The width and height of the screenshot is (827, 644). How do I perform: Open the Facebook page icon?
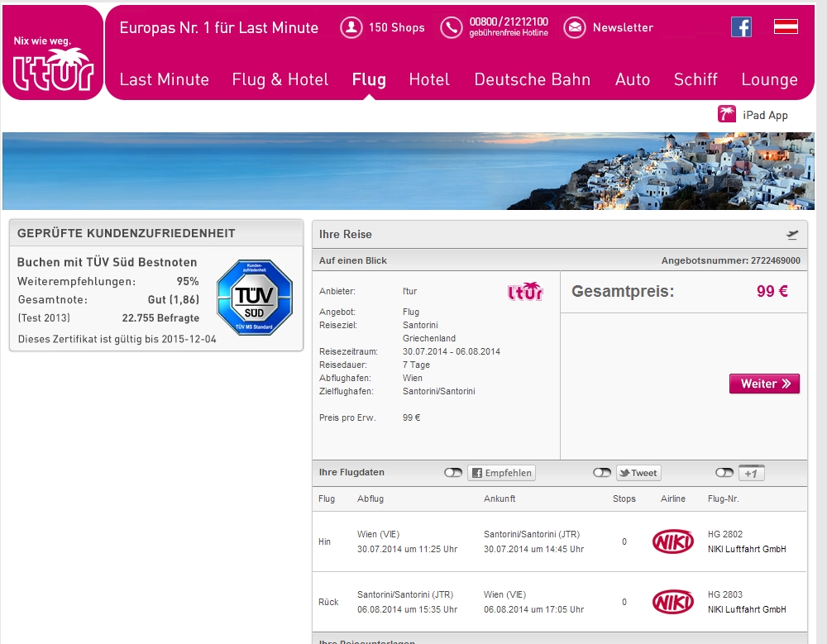(x=741, y=27)
